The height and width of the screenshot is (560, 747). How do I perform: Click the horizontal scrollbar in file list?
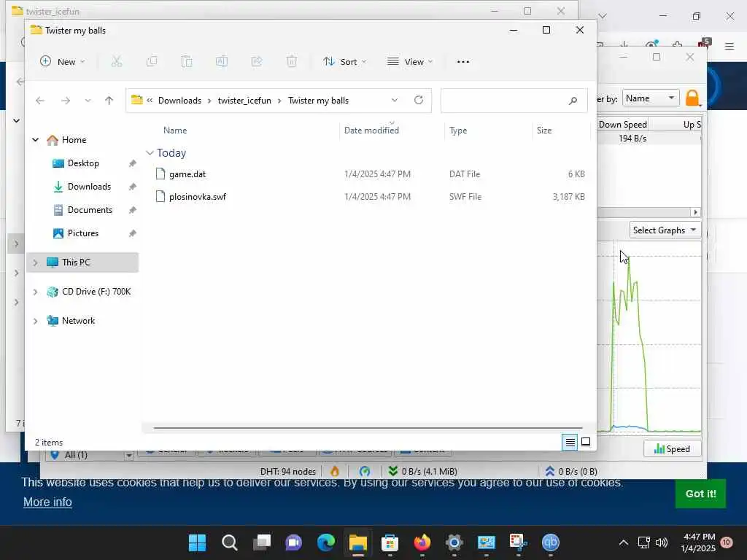(368, 427)
